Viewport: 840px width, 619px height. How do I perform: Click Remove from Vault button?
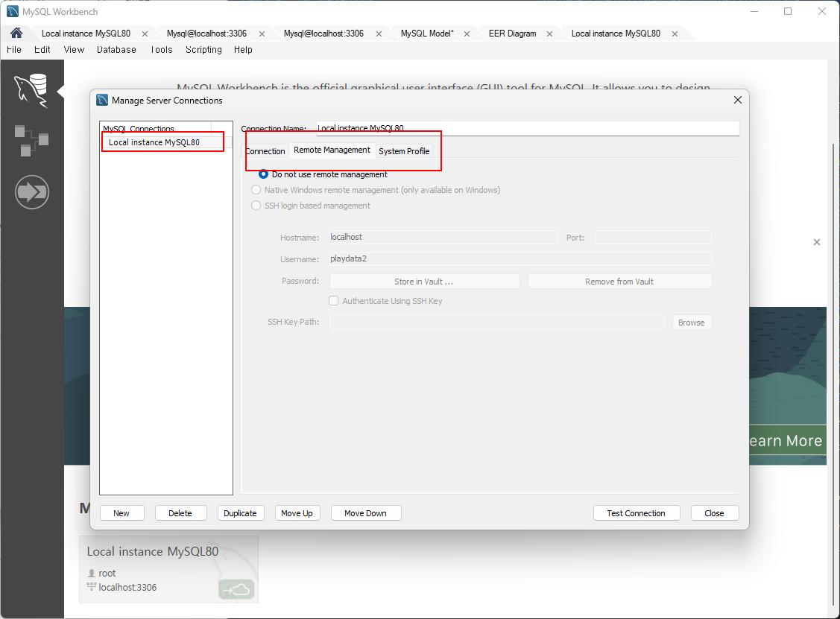(x=619, y=281)
